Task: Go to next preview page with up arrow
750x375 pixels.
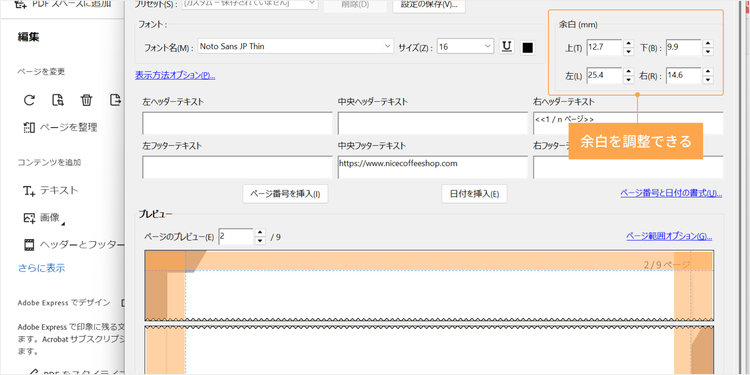Action: (x=260, y=232)
